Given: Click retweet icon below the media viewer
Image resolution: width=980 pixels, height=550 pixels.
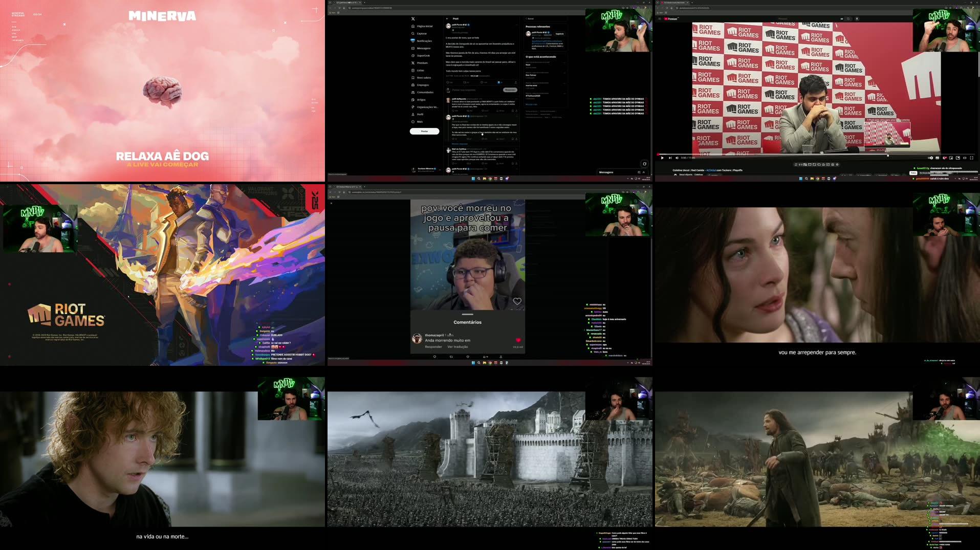Looking at the screenshot, I should point(451,357).
